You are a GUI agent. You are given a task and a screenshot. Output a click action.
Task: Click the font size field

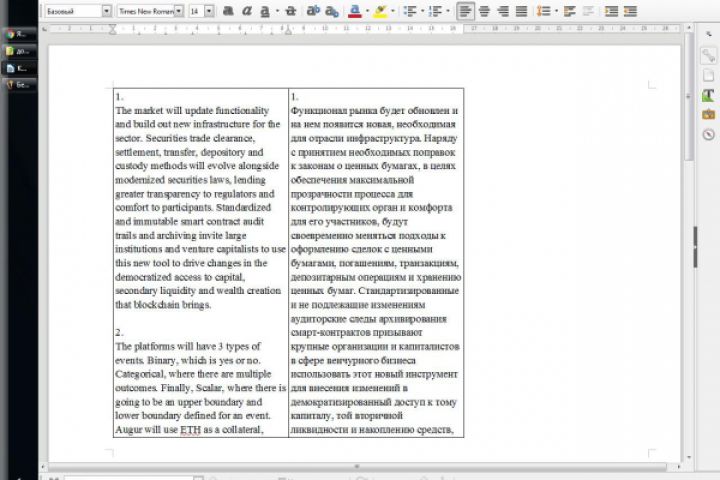tap(197, 11)
